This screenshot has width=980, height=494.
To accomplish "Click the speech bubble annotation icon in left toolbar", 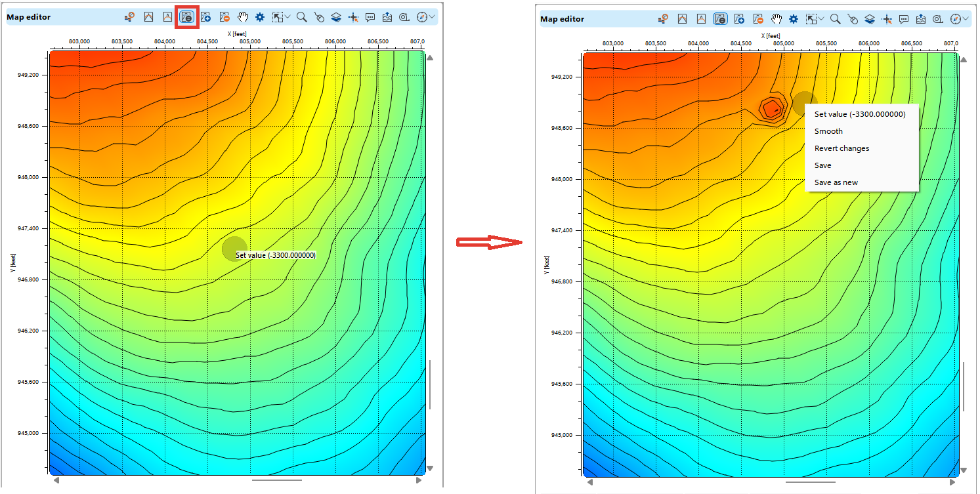I will pos(370,17).
